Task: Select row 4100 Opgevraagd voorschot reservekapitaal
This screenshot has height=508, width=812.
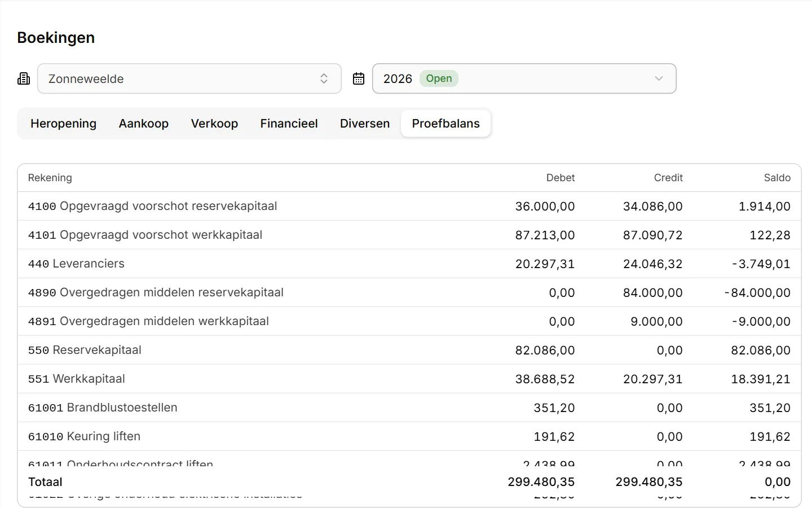Action: [x=409, y=206]
